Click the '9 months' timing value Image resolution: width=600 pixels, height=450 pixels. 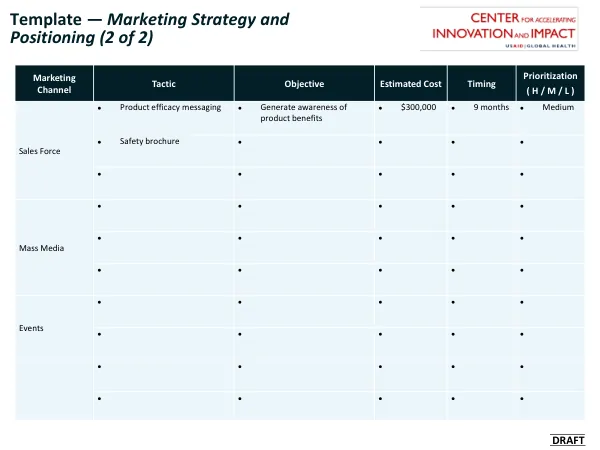pyautogui.click(x=491, y=107)
